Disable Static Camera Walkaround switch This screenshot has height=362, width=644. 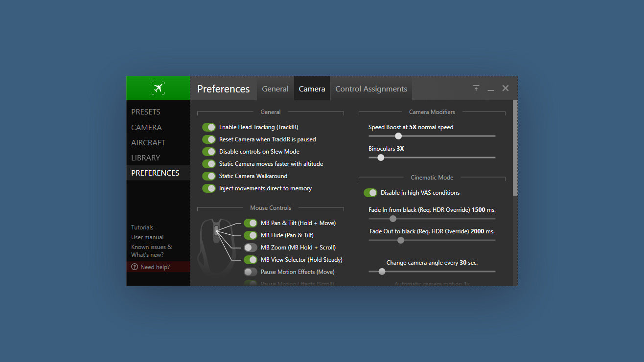(209, 176)
